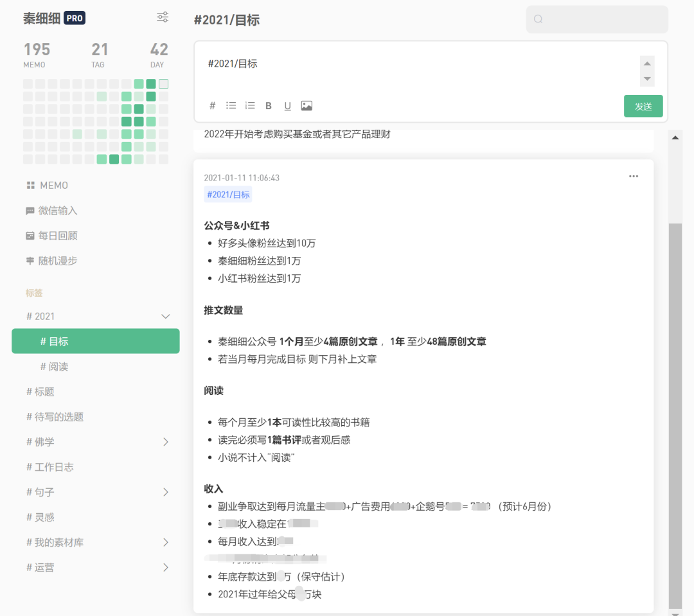Click the #2021/目标 tag link in memo
Viewport: 694px width, 616px height.
pyautogui.click(x=228, y=195)
